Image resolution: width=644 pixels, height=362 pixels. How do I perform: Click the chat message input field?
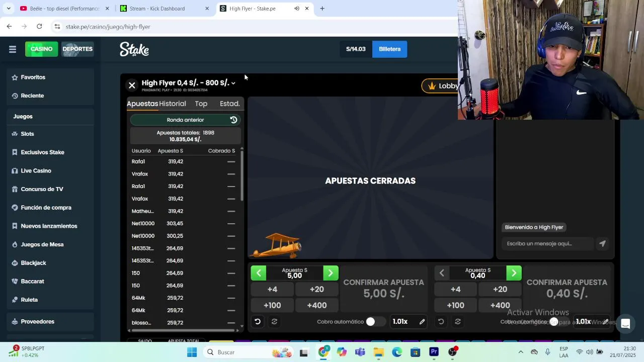coord(547,243)
